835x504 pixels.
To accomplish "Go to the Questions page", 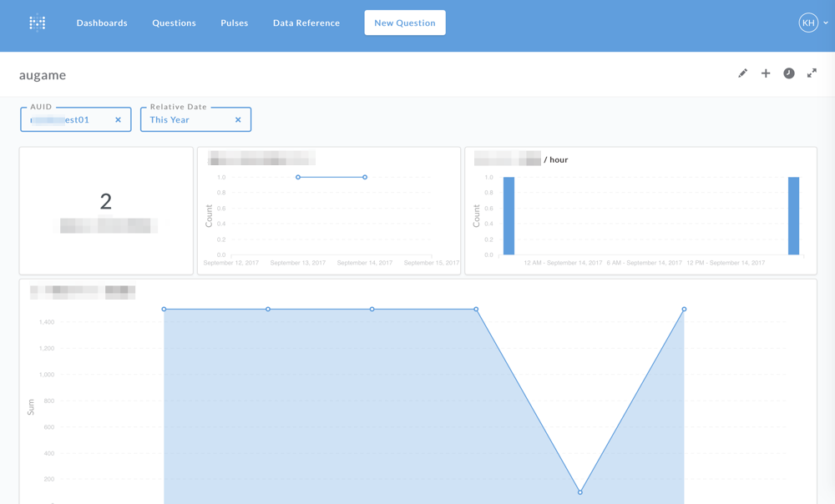I will (x=175, y=23).
